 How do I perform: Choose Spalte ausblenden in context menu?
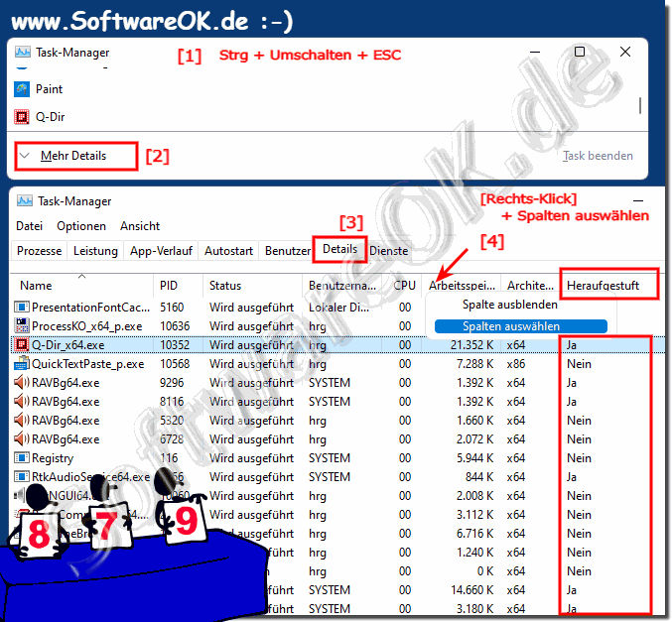click(x=509, y=305)
